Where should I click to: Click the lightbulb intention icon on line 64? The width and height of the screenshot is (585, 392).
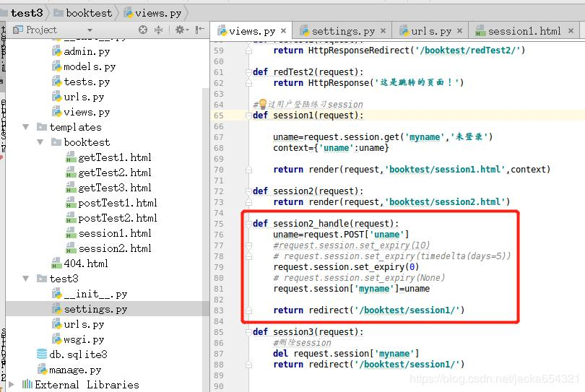click(263, 104)
